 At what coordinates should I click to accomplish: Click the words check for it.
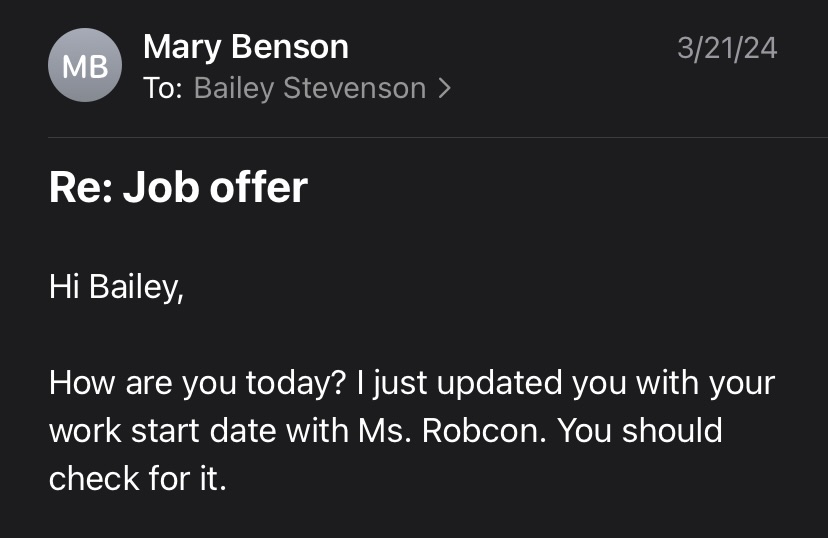(138, 479)
